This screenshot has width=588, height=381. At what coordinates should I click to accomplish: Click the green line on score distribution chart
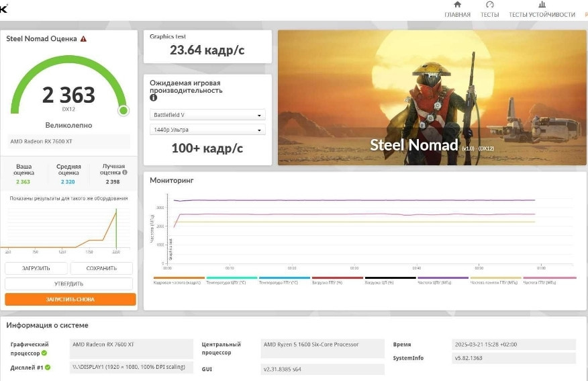pyautogui.click(x=116, y=228)
